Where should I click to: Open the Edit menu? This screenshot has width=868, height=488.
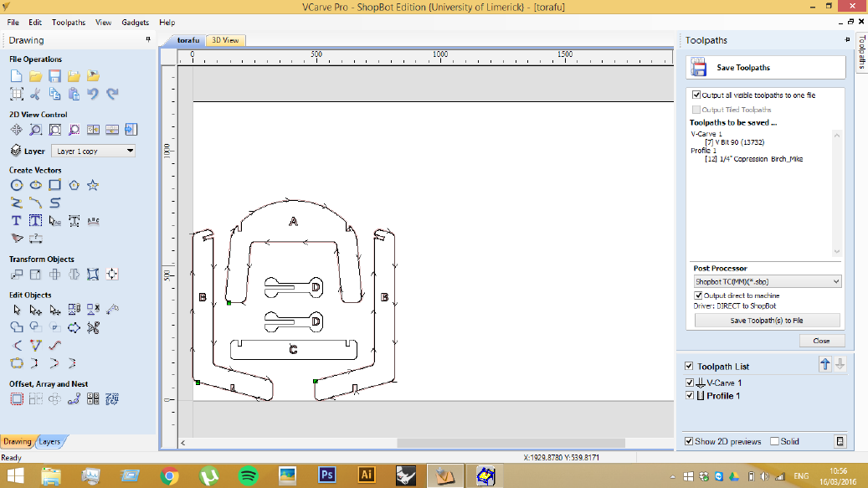(35, 23)
